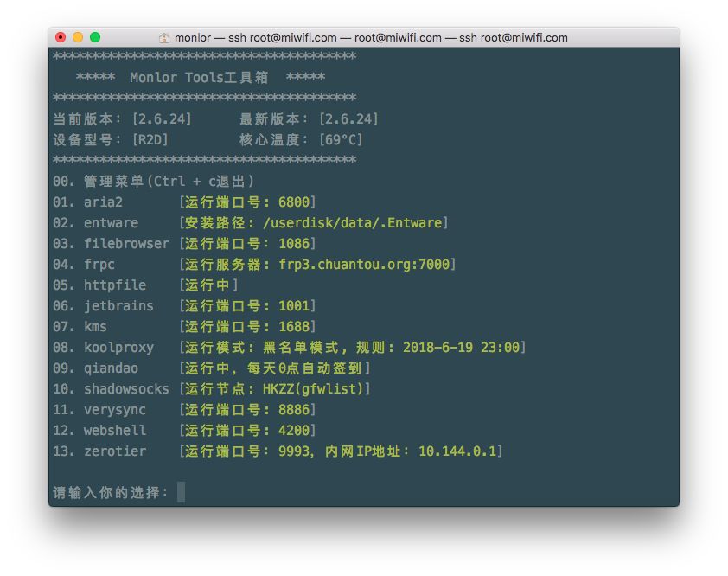The image size is (728, 576).
Task: Click zerotier's port status '9993'
Action: pos(294,451)
